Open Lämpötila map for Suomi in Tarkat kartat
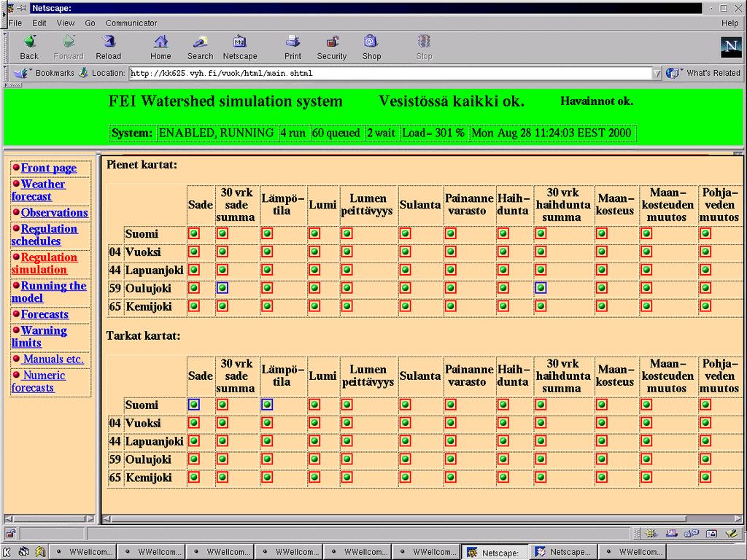 tap(267, 404)
